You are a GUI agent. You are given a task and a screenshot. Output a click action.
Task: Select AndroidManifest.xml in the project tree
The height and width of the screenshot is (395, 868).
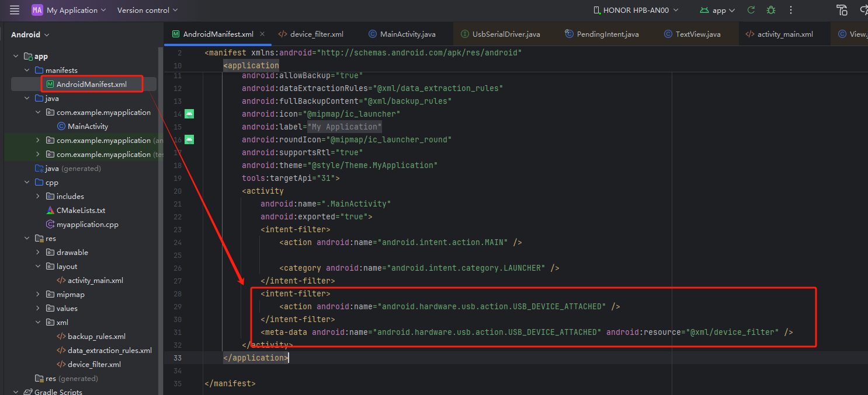click(86, 84)
